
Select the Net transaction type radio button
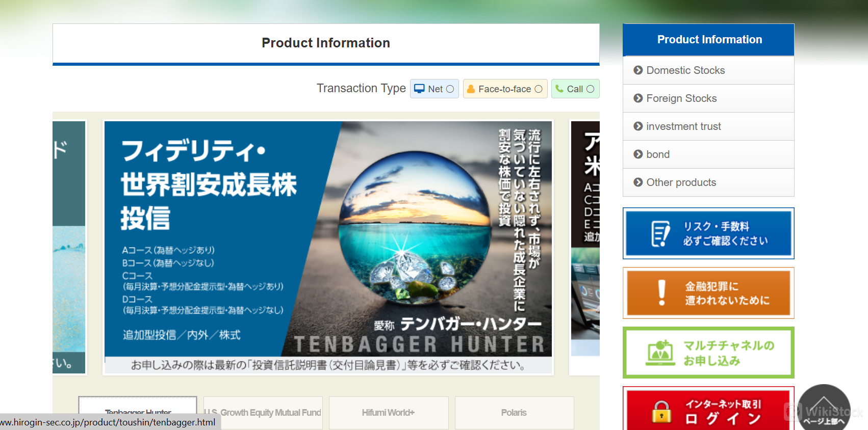(450, 89)
